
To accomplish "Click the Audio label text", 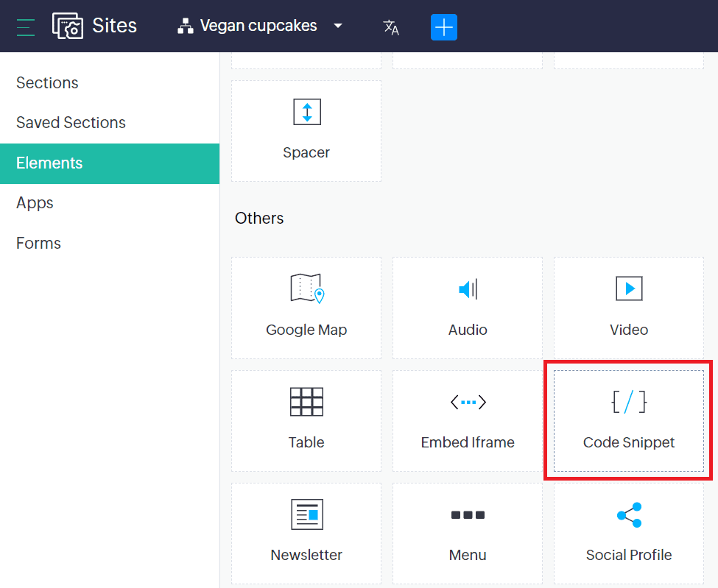I will point(468,330).
